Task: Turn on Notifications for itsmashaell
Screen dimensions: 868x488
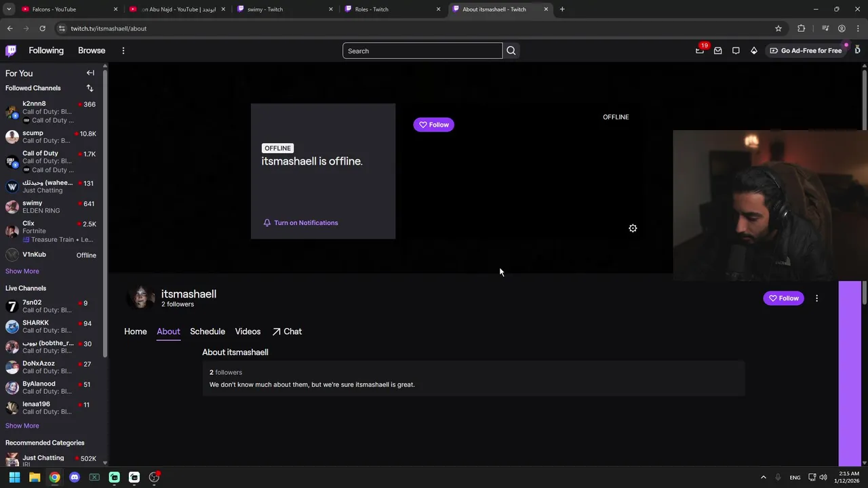Action: tap(300, 222)
